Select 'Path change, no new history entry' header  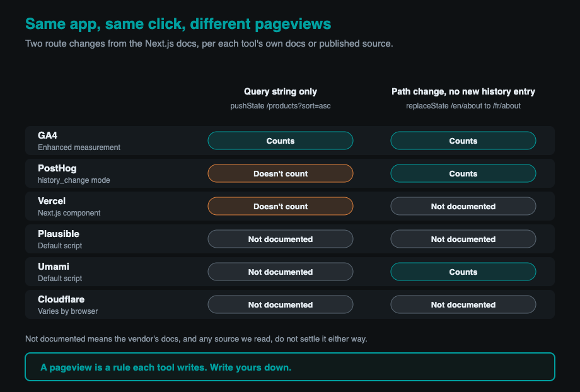pyautogui.click(x=463, y=91)
